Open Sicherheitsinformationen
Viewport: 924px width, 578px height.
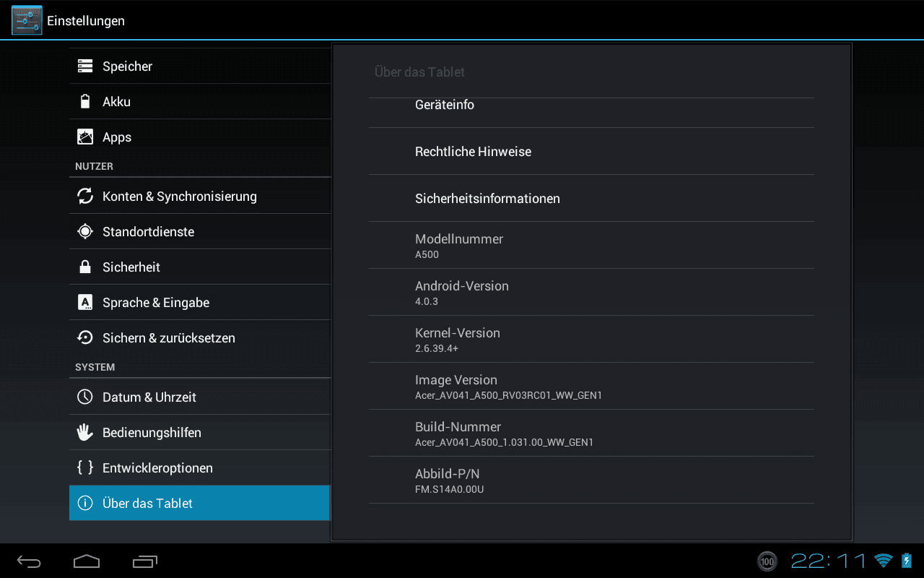pos(591,199)
